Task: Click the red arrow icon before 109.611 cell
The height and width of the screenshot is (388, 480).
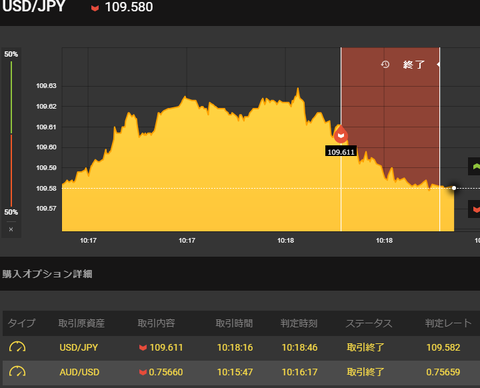Action: 143,348
